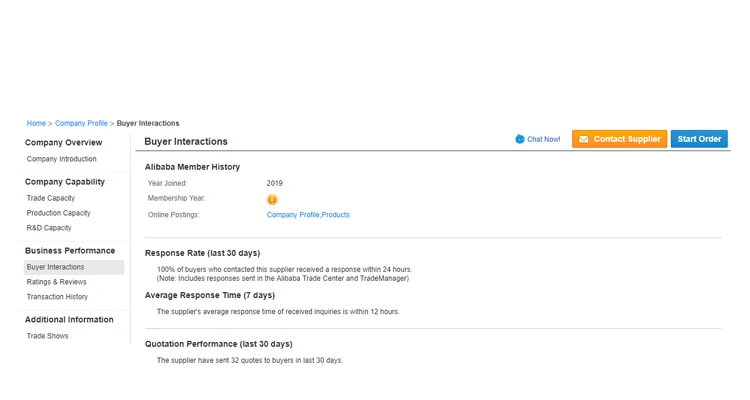Click the Chat Now speech bubble icon
This screenshot has height=400, width=750.
coord(520,139)
